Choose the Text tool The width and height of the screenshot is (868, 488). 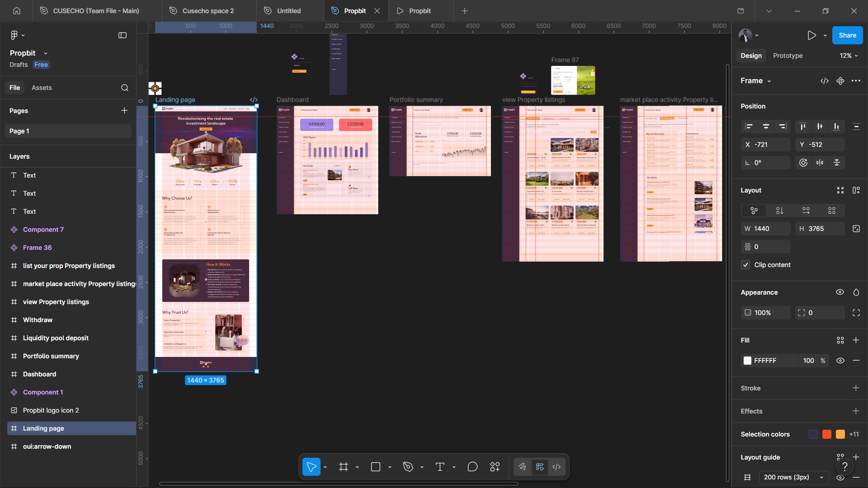[x=440, y=467]
